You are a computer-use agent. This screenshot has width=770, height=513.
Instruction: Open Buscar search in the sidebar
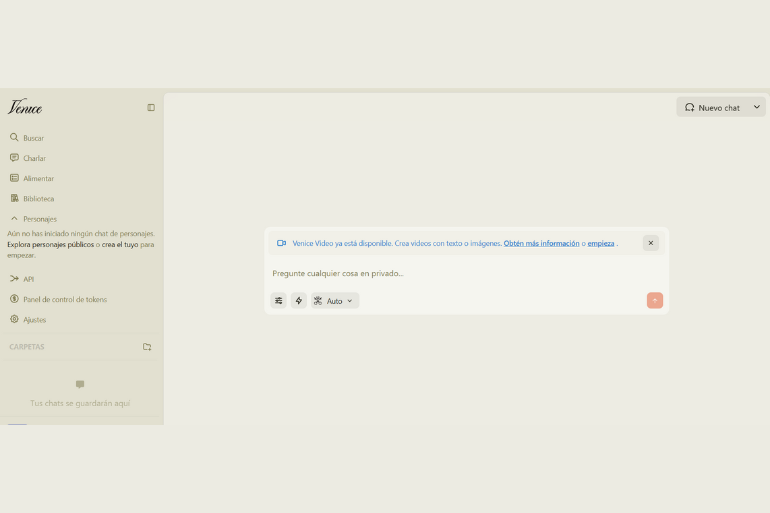click(x=33, y=138)
